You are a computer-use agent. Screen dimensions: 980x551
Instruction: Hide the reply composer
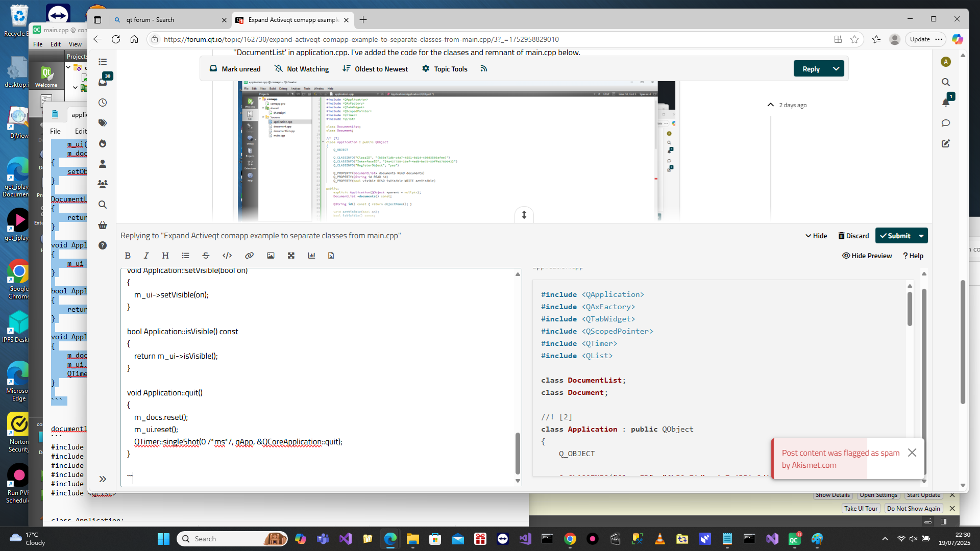click(x=816, y=236)
